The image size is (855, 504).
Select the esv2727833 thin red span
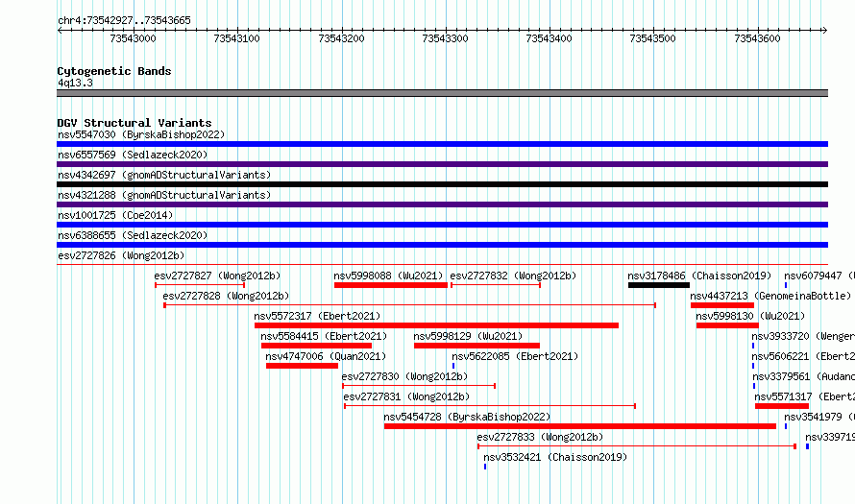[x=637, y=446]
